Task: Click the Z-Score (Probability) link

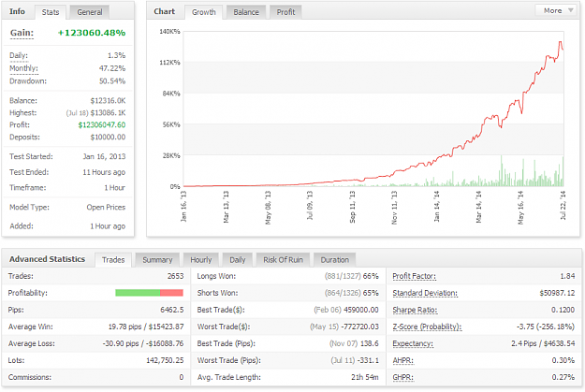Action: pyautogui.click(x=427, y=327)
